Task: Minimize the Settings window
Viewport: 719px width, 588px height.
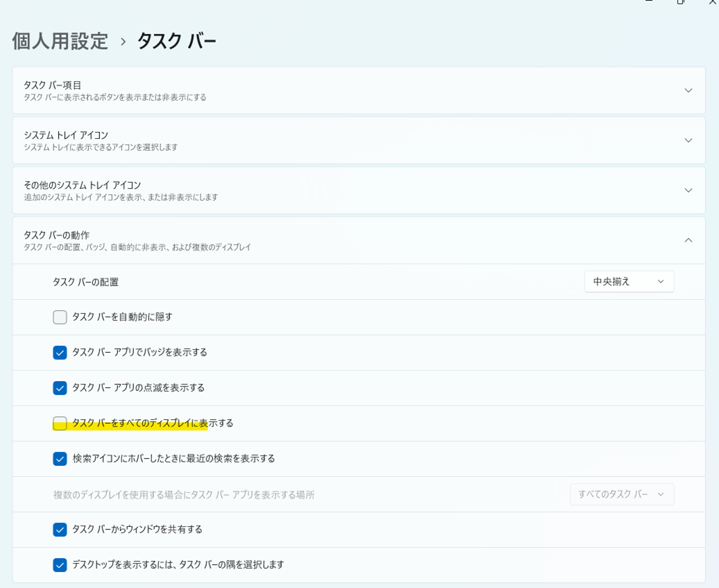Action: click(x=649, y=2)
